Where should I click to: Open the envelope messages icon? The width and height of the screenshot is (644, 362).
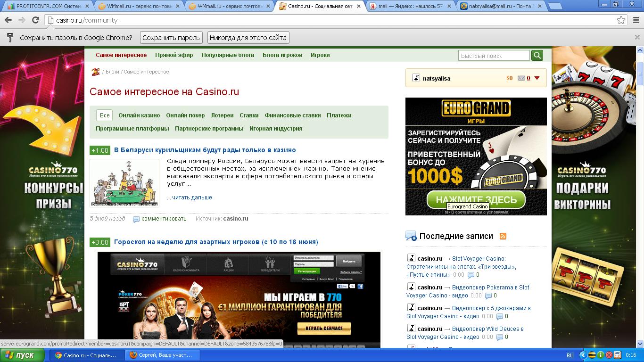(x=521, y=78)
